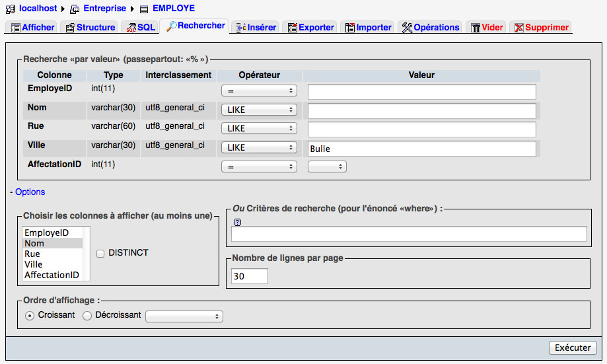This screenshot has height=364, width=607.
Task: Click the Exécuter button
Action: point(573,347)
